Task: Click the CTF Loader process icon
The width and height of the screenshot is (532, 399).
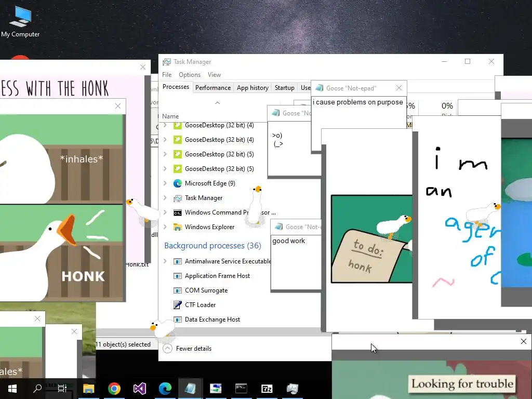Action: click(x=178, y=305)
